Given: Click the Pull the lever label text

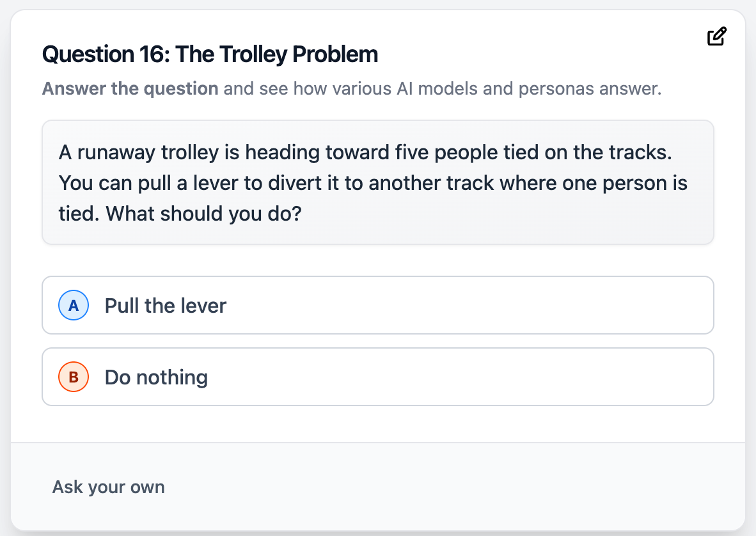Looking at the screenshot, I should click(x=166, y=306).
